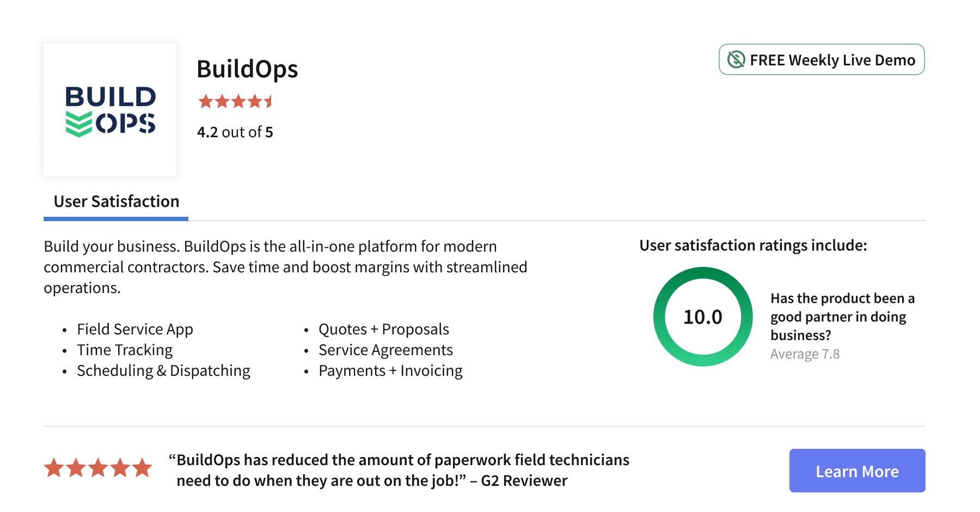The width and height of the screenshot is (980, 512).
Task: Click the middle red star below the divider
Action: [99, 467]
